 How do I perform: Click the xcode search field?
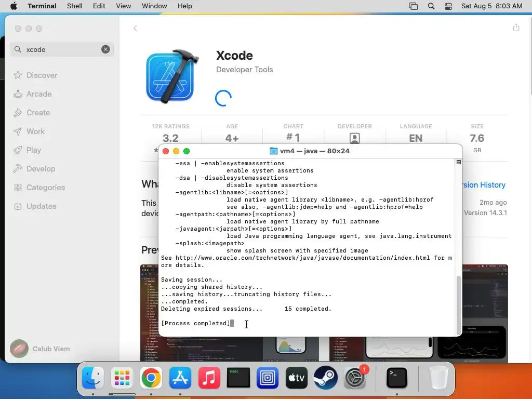62,49
